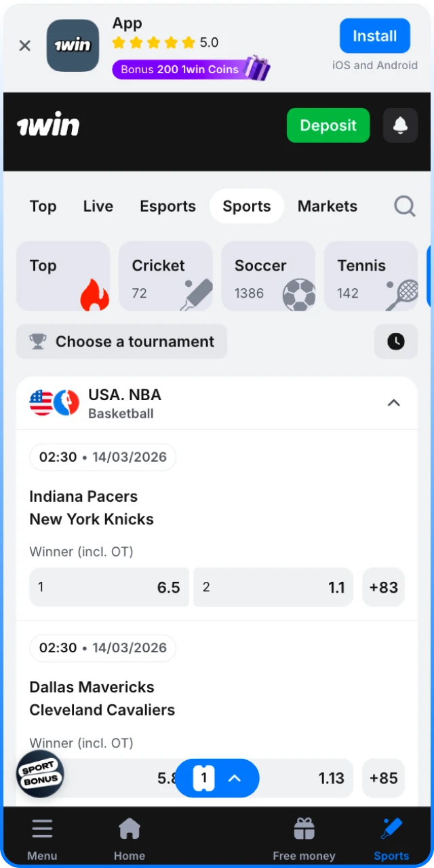This screenshot has height=868, width=434.
Task: Open the Soccer category with the ball icon
Action: pos(268,277)
